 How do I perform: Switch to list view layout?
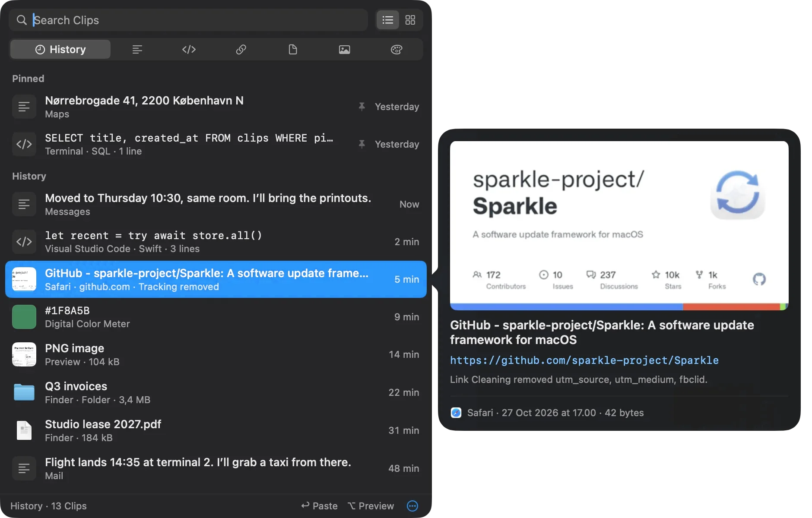[387, 20]
